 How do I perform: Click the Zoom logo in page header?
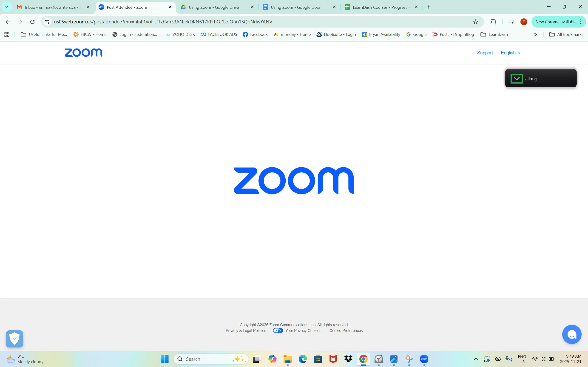pyautogui.click(x=83, y=53)
